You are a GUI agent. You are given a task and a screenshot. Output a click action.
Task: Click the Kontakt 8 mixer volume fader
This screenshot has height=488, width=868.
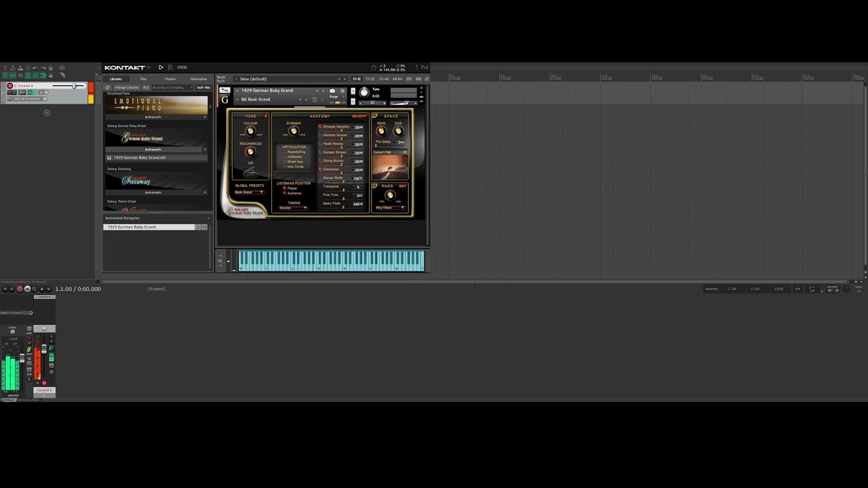pos(44,350)
